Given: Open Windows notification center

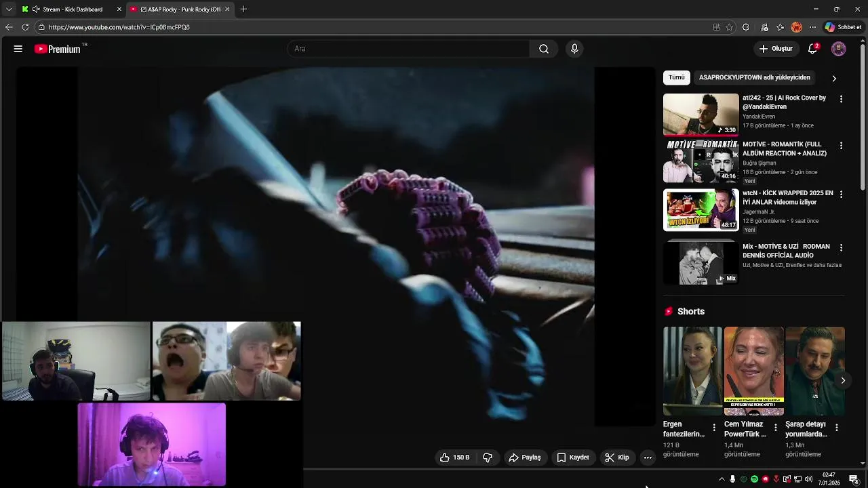Looking at the screenshot, I should pyautogui.click(x=853, y=479).
